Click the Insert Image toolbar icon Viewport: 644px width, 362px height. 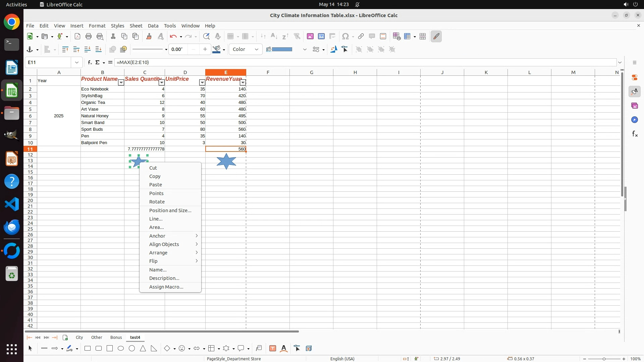(310, 36)
